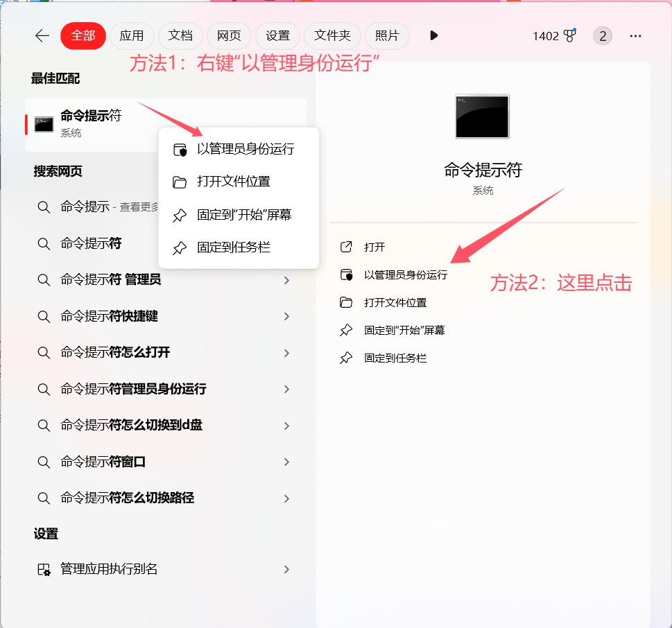Click the folder icon in the context menu
Viewport: 672px width, 628px height.
(x=180, y=182)
